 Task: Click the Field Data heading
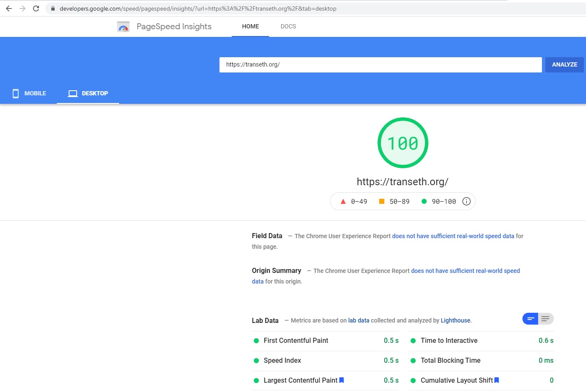pos(267,236)
